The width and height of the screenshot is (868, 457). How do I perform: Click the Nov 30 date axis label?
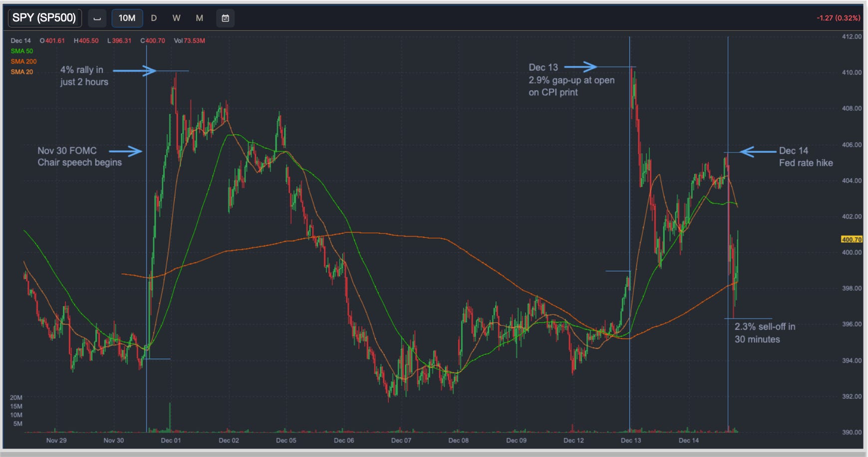(x=114, y=441)
